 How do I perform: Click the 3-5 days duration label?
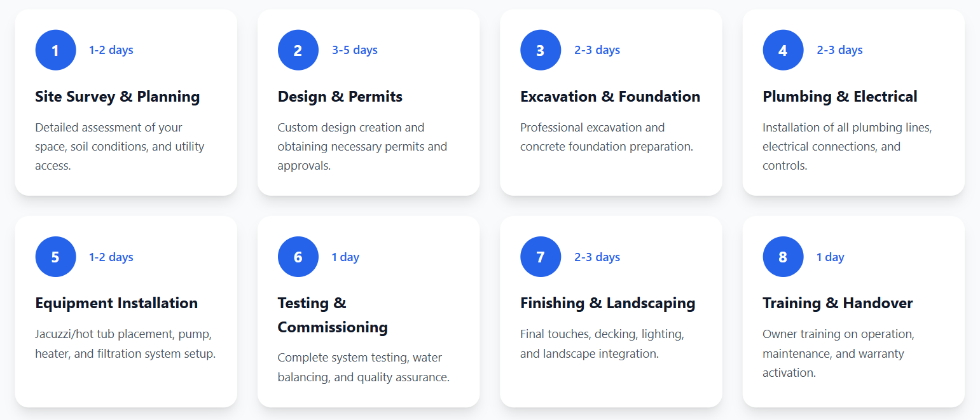pyautogui.click(x=354, y=50)
